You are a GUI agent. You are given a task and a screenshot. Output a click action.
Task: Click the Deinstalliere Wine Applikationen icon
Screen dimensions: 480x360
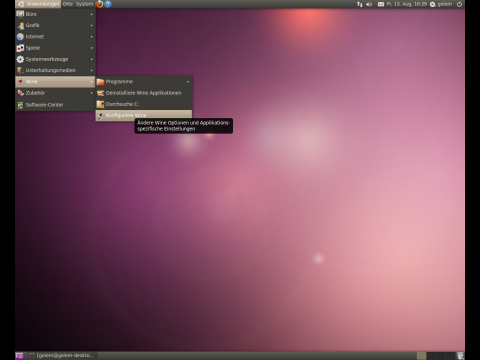100,93
